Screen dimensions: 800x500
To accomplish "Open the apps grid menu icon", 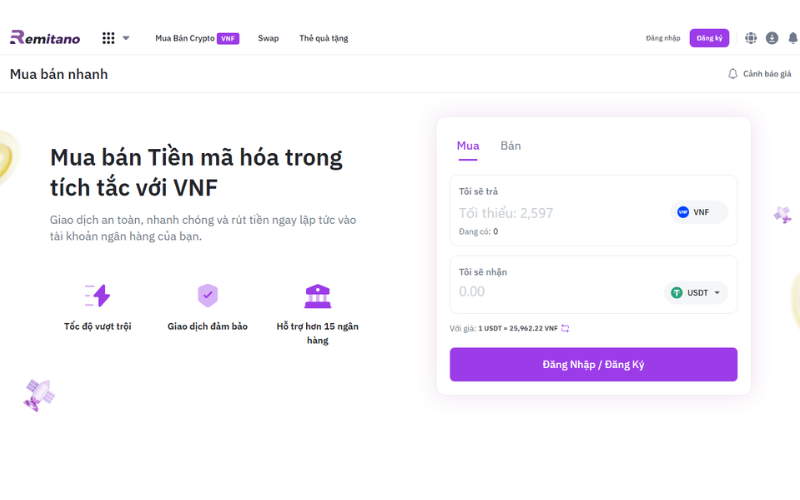I will coord(108,38).
